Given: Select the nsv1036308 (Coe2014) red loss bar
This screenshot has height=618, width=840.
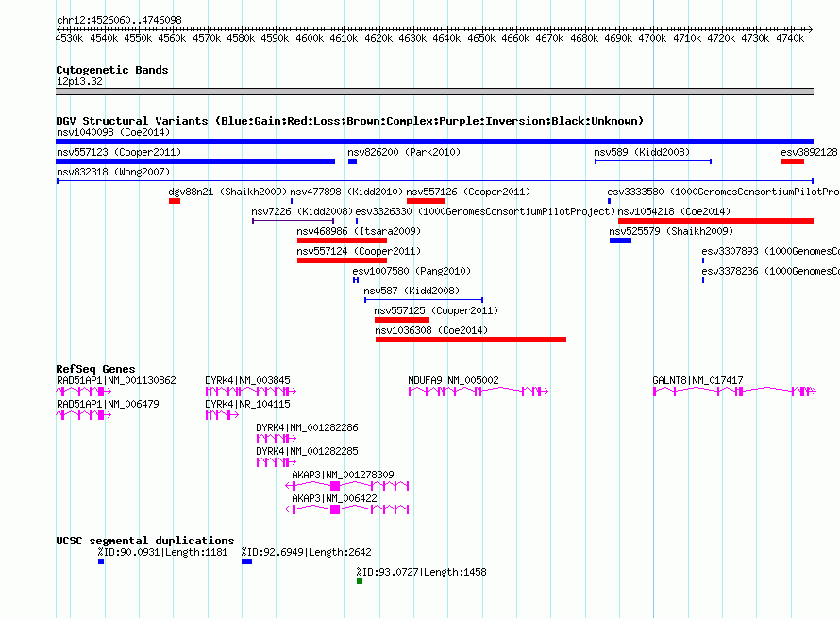Looking at the screenshot, I should pyautogui.click(x=471, y=340).
